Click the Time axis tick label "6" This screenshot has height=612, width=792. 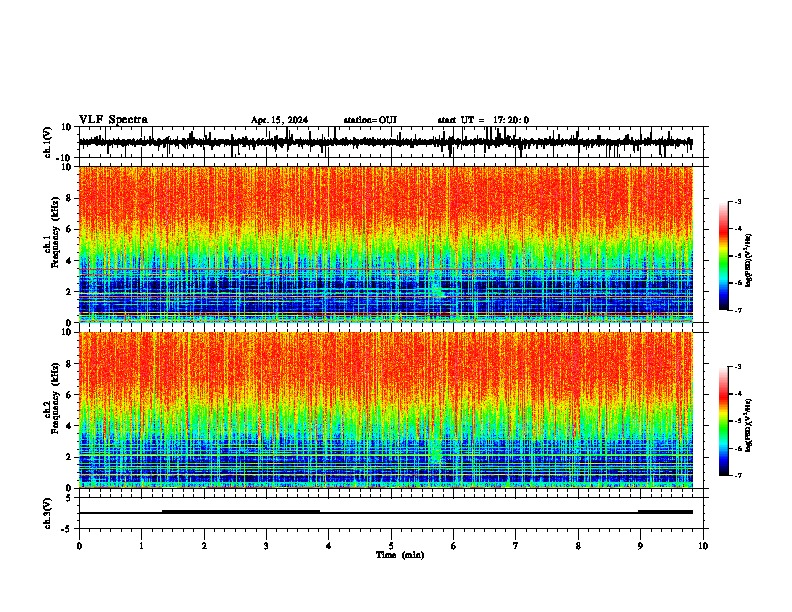(x=454, y=546)
